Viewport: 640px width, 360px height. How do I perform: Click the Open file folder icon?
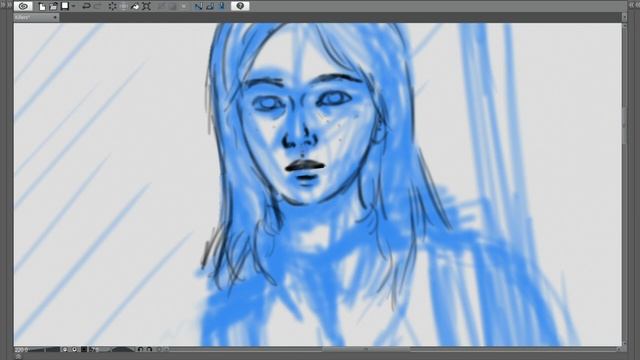tap(53, 7)
